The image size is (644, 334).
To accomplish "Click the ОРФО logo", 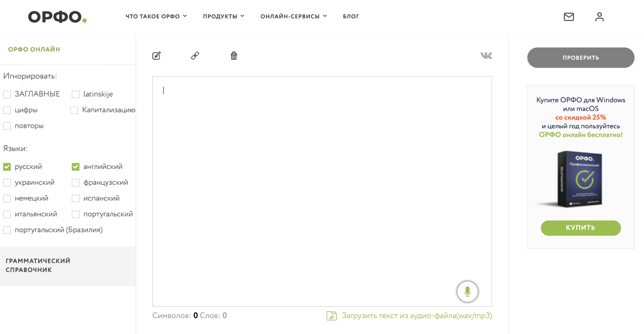I will [x=57, y=17].
